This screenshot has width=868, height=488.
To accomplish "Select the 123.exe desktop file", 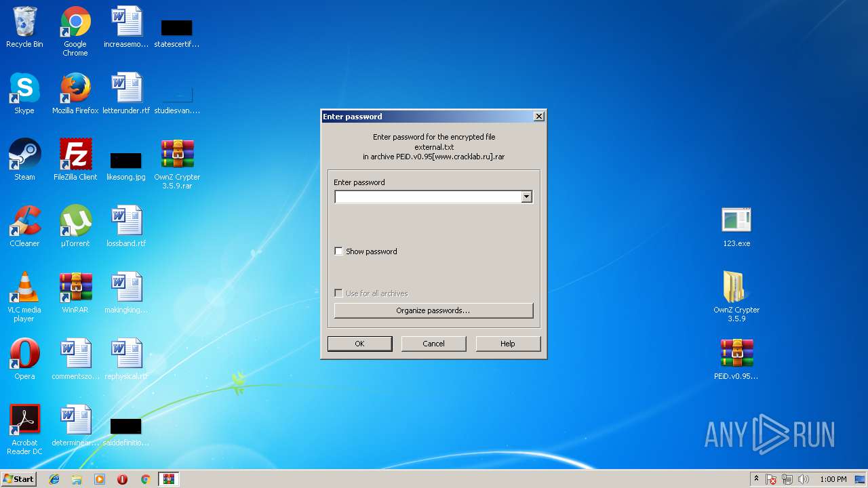I will pyautogui.click(x=736, y=227).
